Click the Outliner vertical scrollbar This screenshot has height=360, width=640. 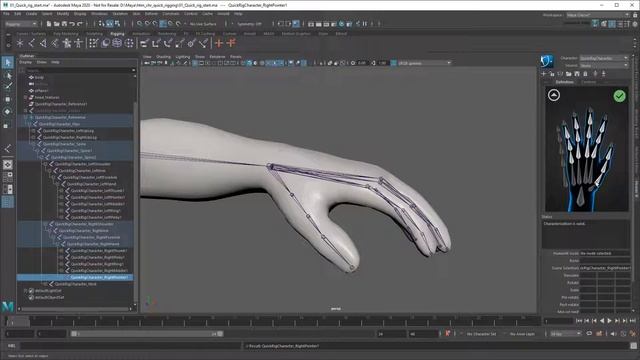coord(135,200)
